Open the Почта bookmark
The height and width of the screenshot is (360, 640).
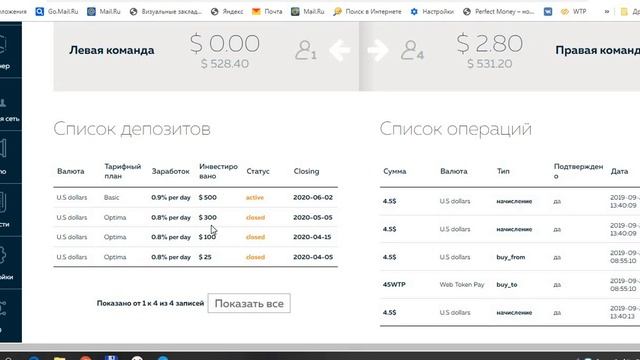click(267, 11)
